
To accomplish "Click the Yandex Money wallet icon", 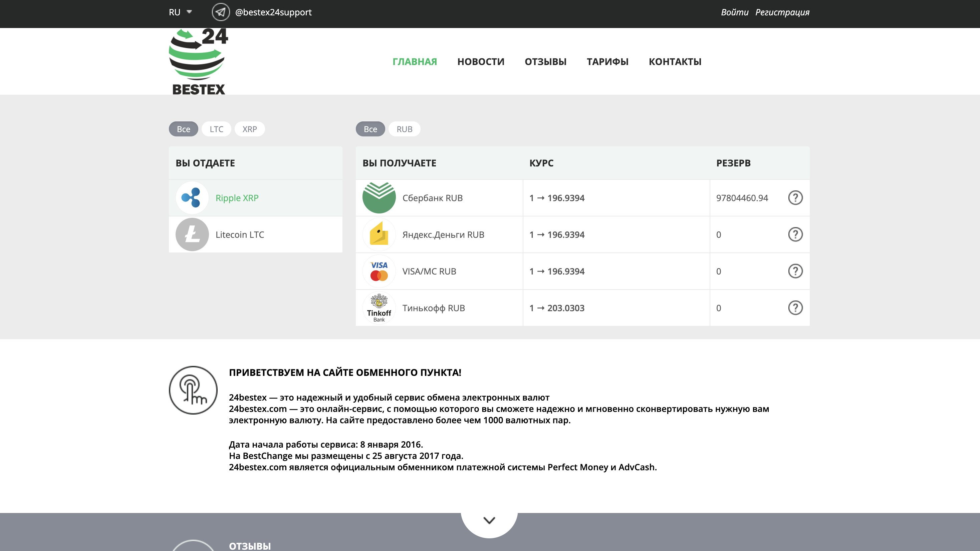I will 379,234.
